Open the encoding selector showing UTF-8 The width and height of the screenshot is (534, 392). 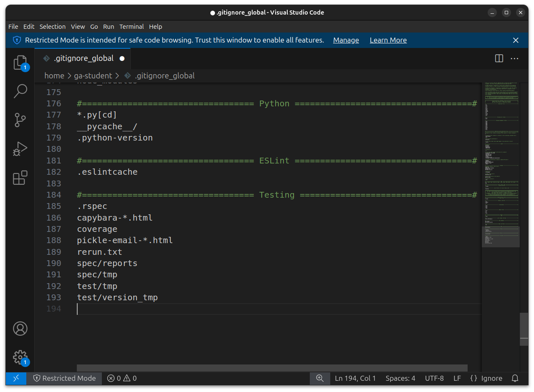[434, 378]
